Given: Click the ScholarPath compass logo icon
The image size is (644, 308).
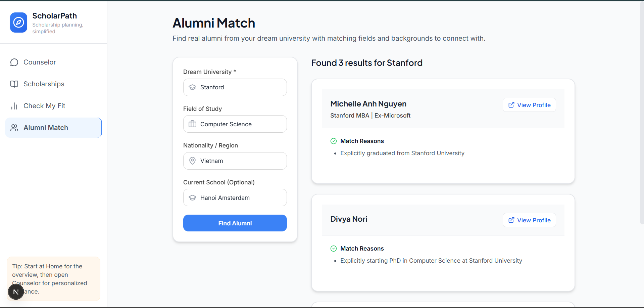Looking at the screenshot, I should point(18,23).
